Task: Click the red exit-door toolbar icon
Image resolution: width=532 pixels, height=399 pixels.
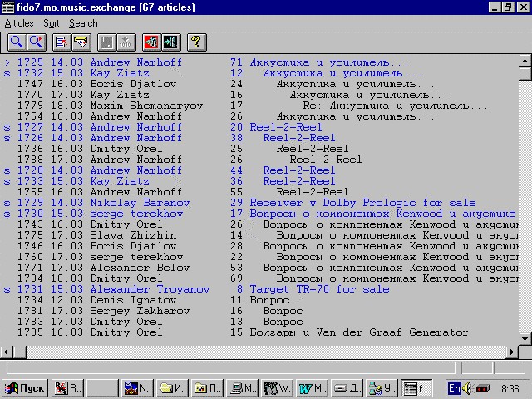Action: [150, 42]
